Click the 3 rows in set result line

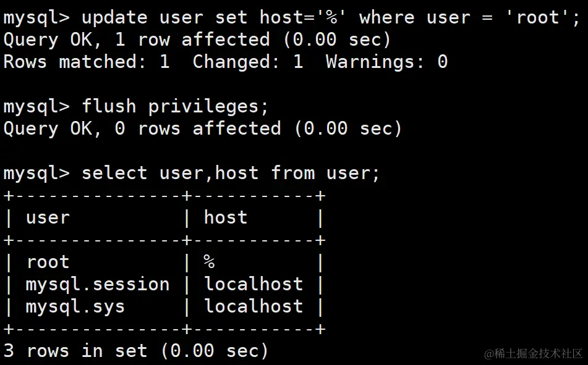tap(136, 351)
